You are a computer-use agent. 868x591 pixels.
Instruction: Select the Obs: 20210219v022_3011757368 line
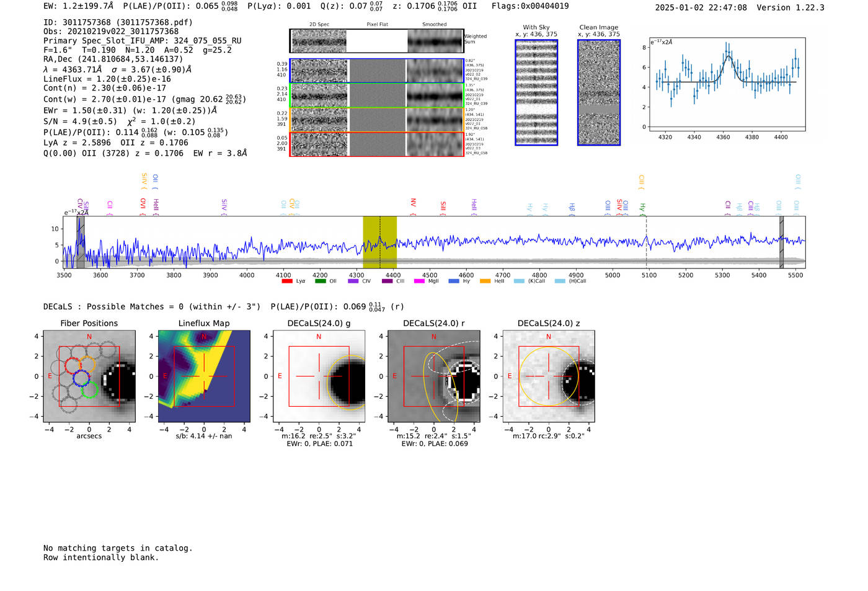click(x=111, y=32)
